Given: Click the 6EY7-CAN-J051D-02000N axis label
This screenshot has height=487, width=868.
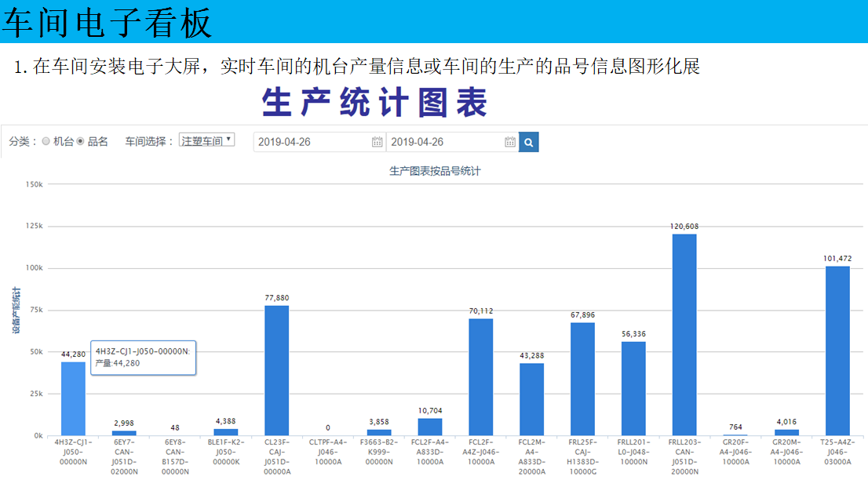Looking at the screenshot, I should coord(124,456).
